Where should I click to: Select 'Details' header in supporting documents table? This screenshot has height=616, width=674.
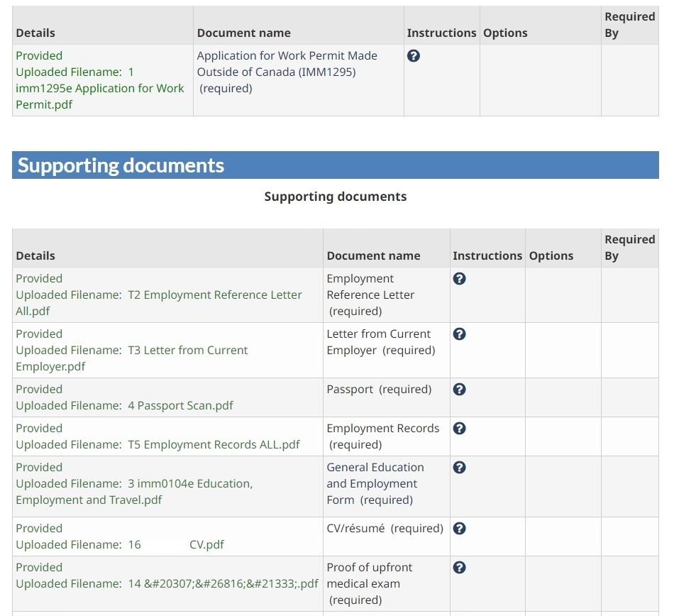click(35, 255)
